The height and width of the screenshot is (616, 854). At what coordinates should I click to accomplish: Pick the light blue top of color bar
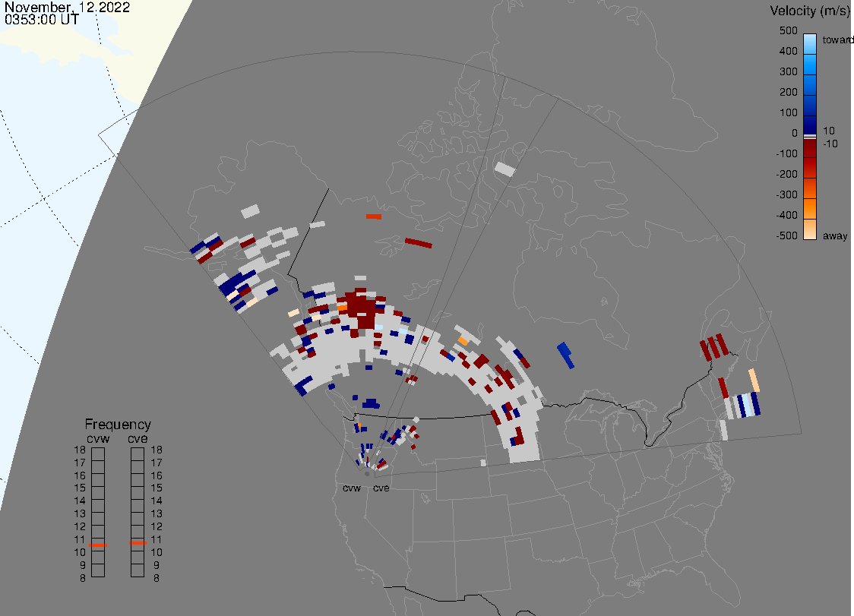(810, 43)
